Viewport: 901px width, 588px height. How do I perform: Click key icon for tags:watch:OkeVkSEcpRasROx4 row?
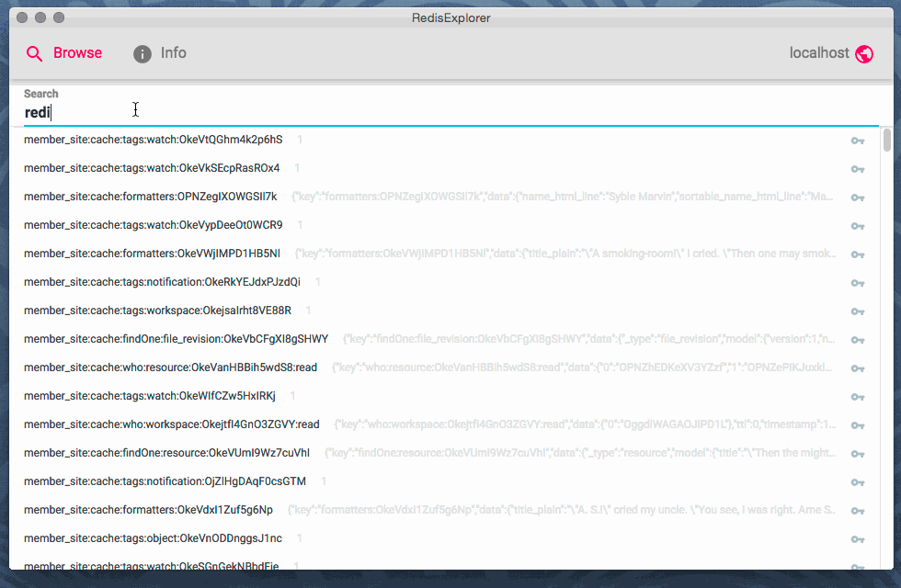click(857, 169)
